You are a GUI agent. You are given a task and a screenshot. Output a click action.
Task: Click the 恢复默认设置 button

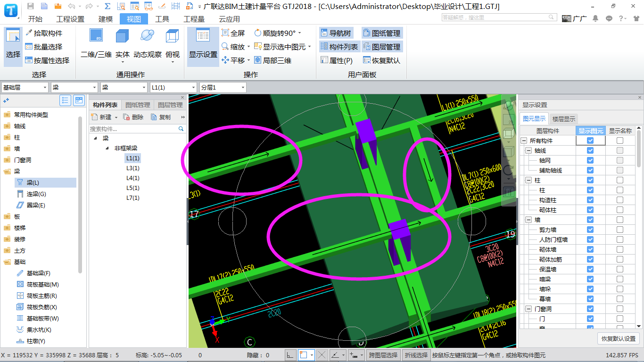[x=619, y=338]
